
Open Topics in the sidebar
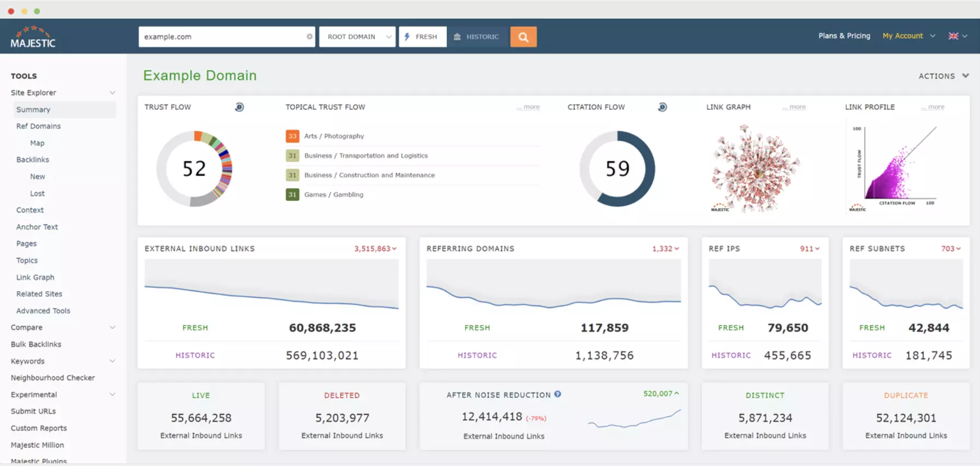coord(27,261)
